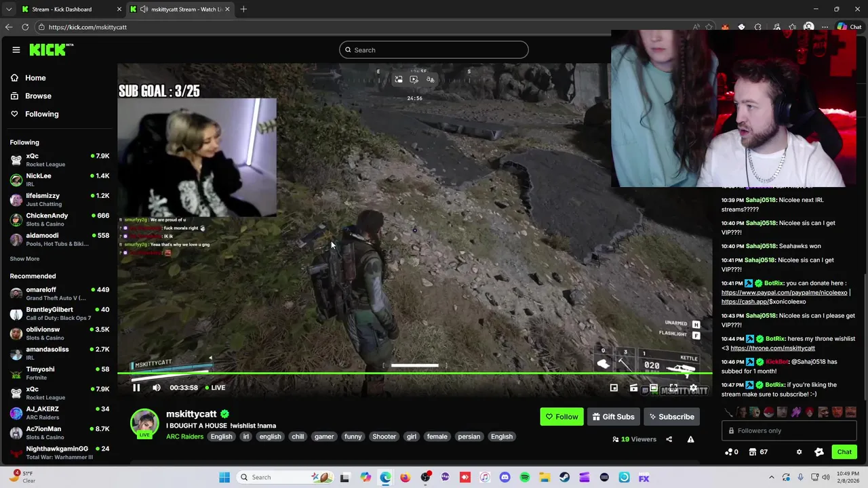Open the chat shop icon showing 67
The height and width of the screenshot is (488, 868).
[x=758, y=452]
